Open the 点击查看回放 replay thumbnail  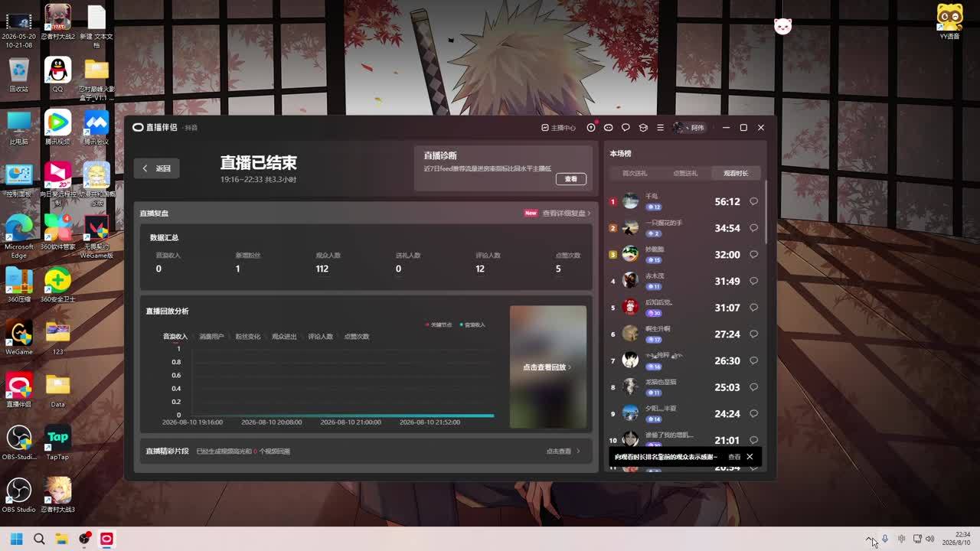pos(548,367)
